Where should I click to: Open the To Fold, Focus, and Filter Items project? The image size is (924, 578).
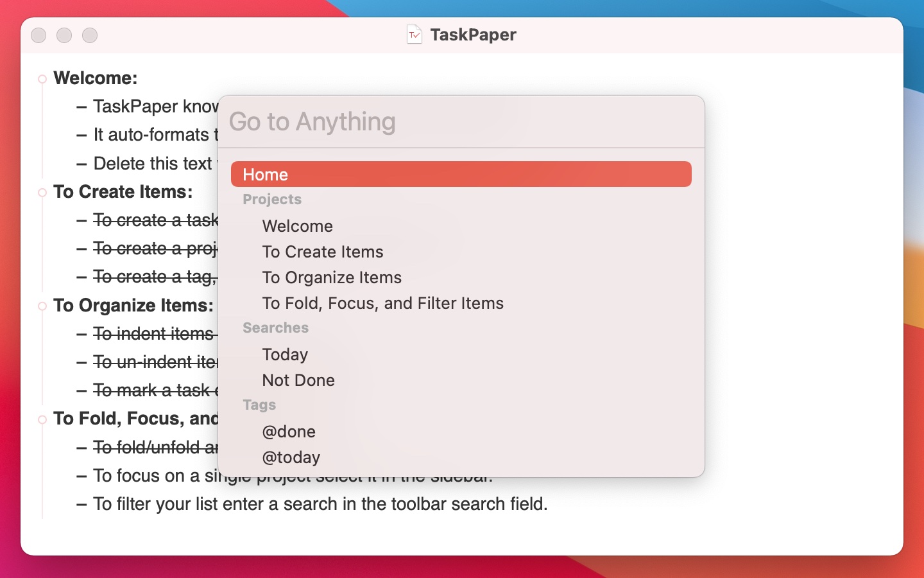[x=382, y=303]
